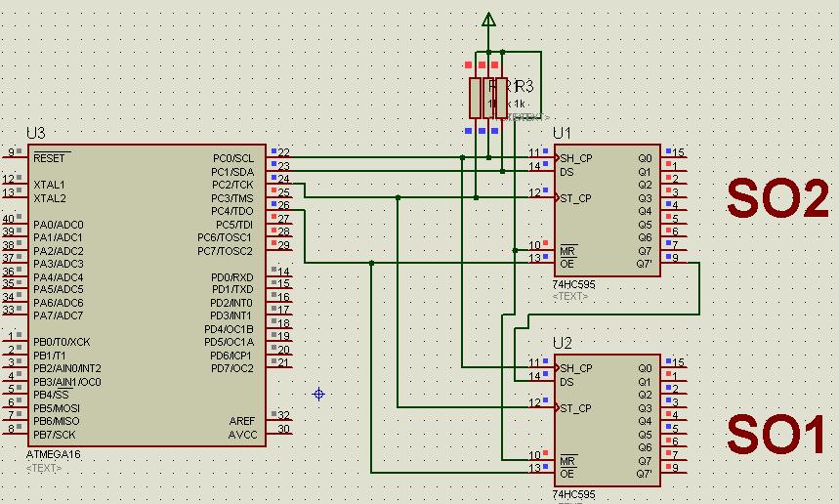Click the PC6/TOSC1 pin label
This screenshot has width=839, height=504.
click(225, 237)
